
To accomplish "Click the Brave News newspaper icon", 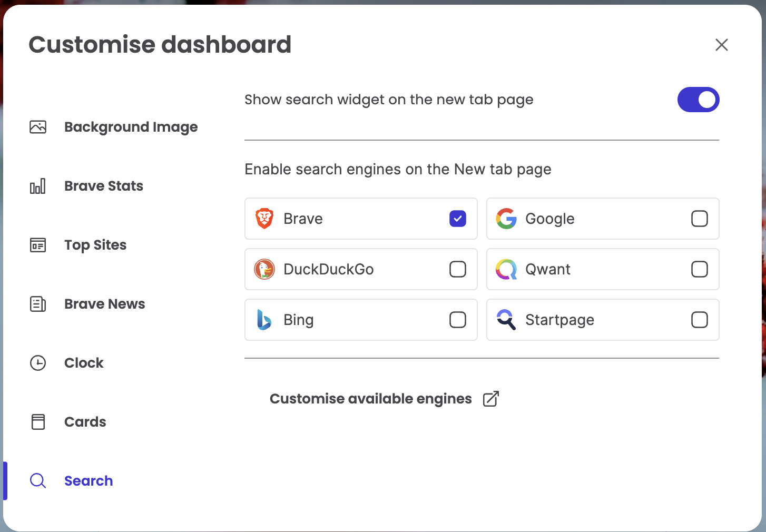I will click(x=38, y=304).
